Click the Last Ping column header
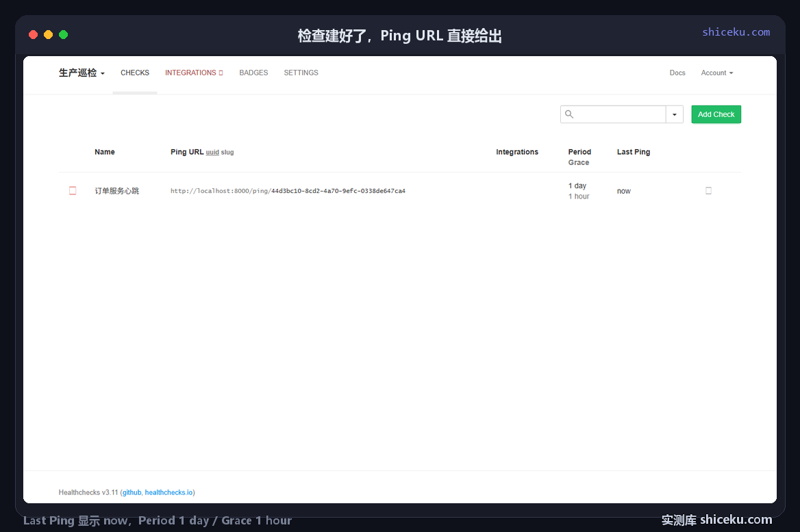This screenshot has height=532, width=800. (x=634, y=152)
